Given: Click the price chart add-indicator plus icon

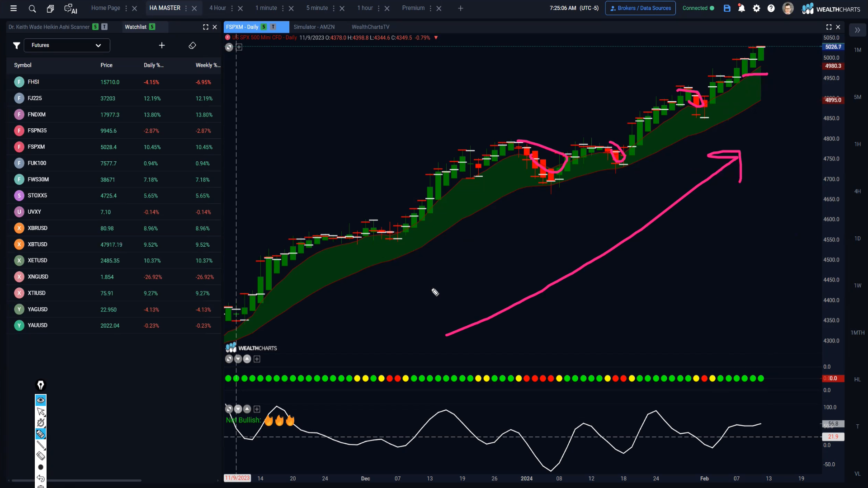Looking at the screenshot, I should pyautogui.click(x=239, y=47).
